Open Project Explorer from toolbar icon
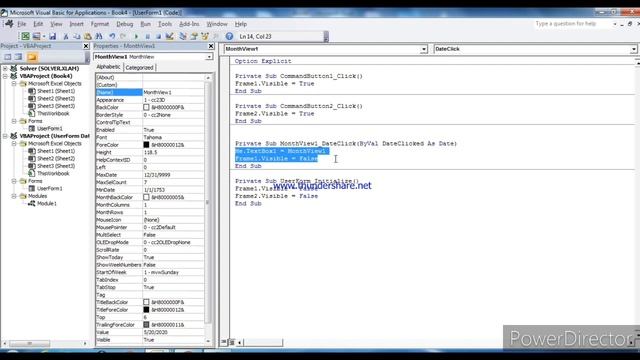Screen dimensions: 640x360 tap(182, 36)
